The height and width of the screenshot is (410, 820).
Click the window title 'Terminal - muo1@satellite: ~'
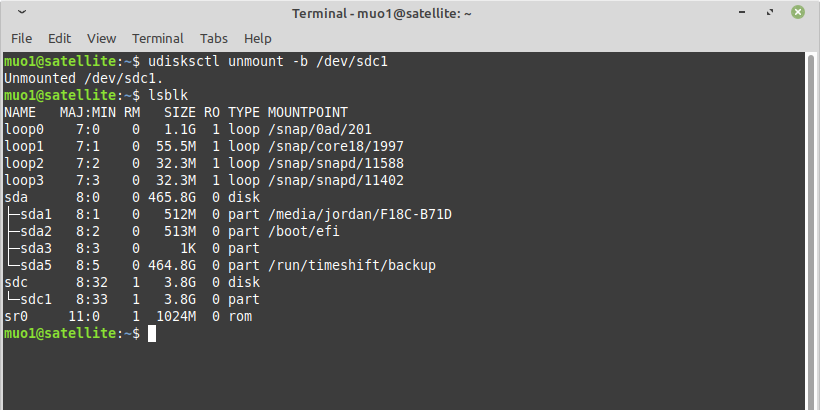[382, 13]
